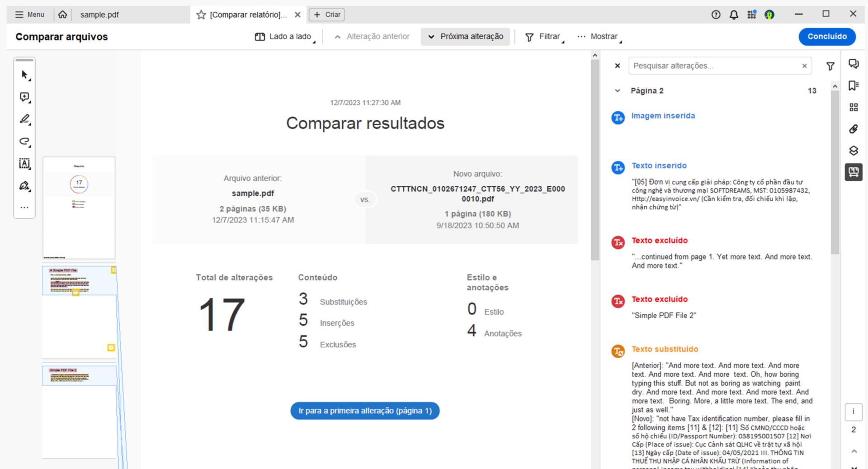The height and width of the screenshot is (469, 868).
Task: Open the hamburger Menu
Action: (x=29, y=14)
